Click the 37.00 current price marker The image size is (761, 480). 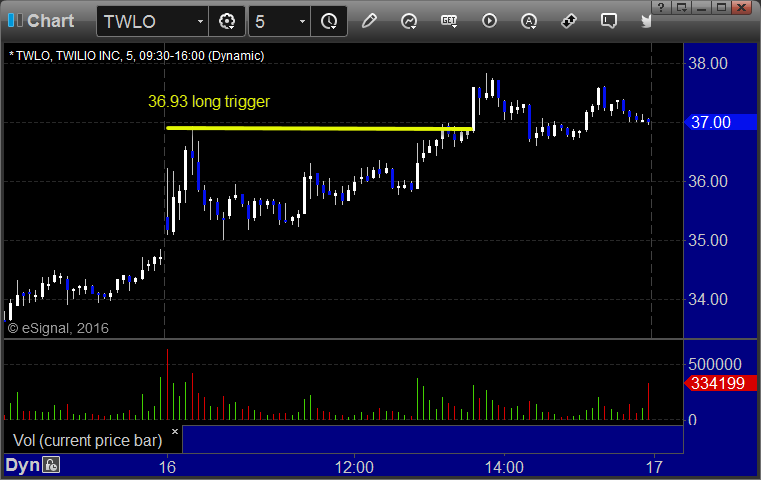click(720, 122)
